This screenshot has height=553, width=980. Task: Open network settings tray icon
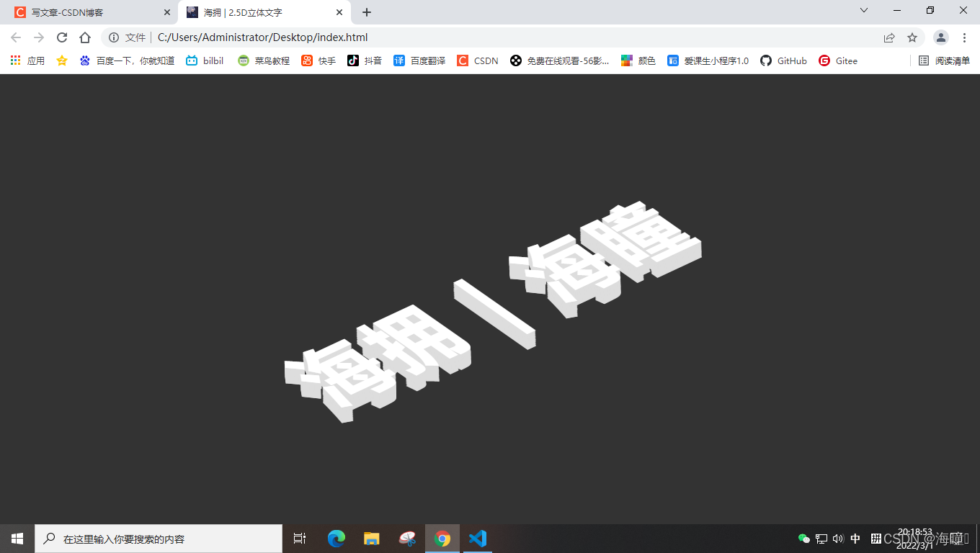click(x=821, y=539)
